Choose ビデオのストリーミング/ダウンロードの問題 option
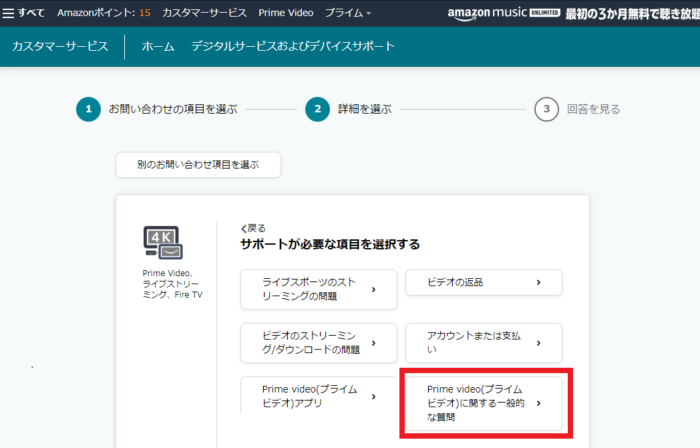Image resolution: width=700 pixels, height=448 pixels. point(319,343)
